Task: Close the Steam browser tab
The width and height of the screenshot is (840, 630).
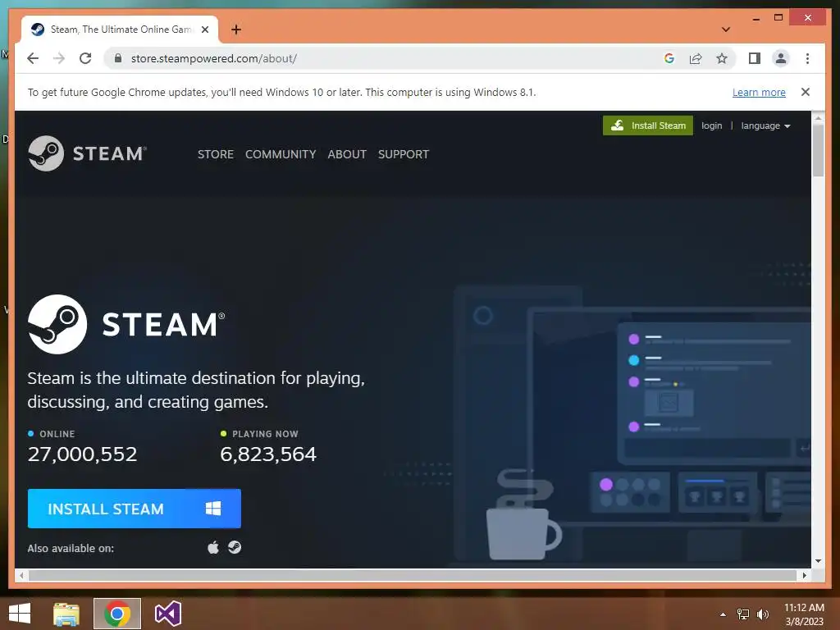Action: [x=204, y=30]
